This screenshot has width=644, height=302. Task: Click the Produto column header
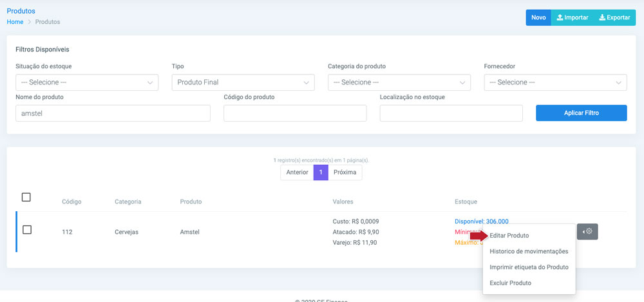point(191,202)
